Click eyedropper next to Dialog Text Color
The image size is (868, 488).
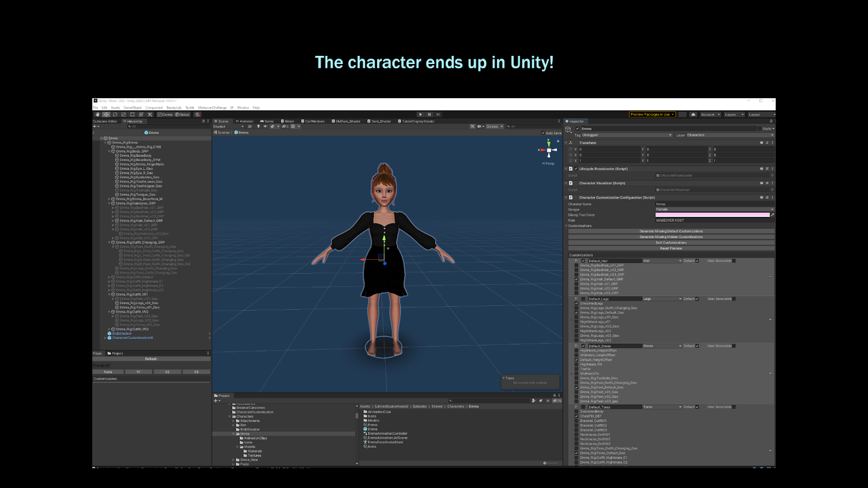click(x=773, y=215)
